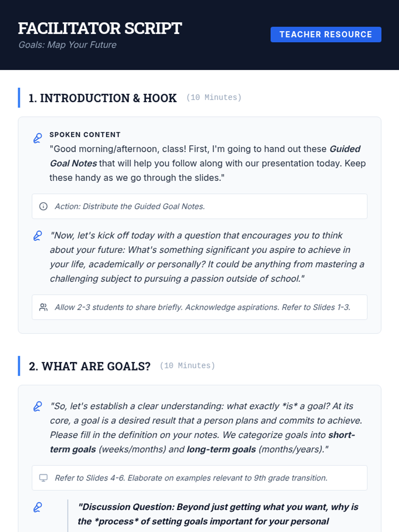Click the info icon in the Distribute action note
The width and height of the screenshot is (399, 532).
pos(43,206)
